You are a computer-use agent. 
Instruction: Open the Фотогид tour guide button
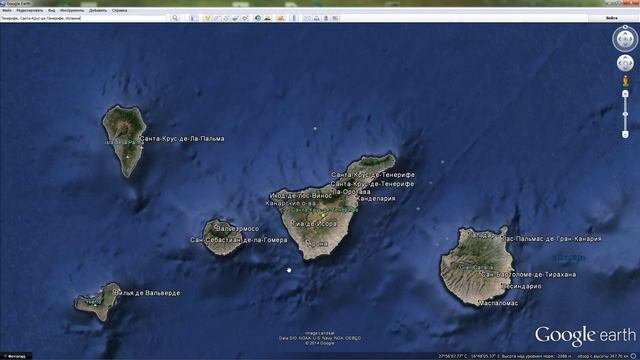point(16,356)
